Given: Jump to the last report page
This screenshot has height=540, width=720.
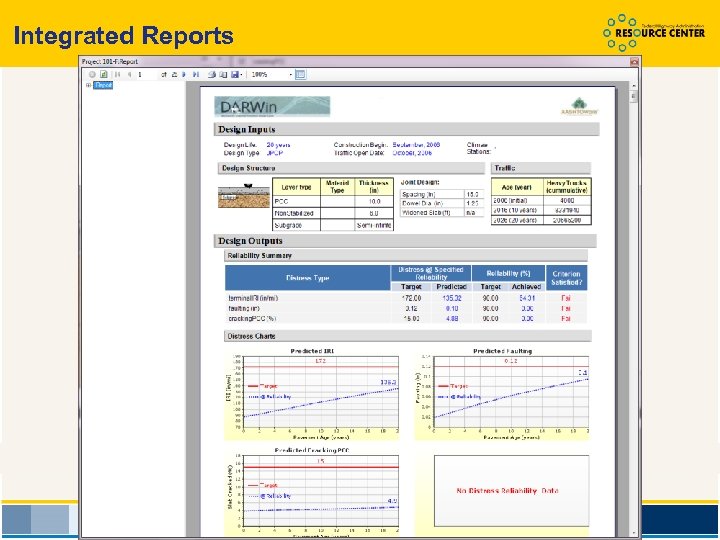Looking at the screenshot, I should [196, 74].
